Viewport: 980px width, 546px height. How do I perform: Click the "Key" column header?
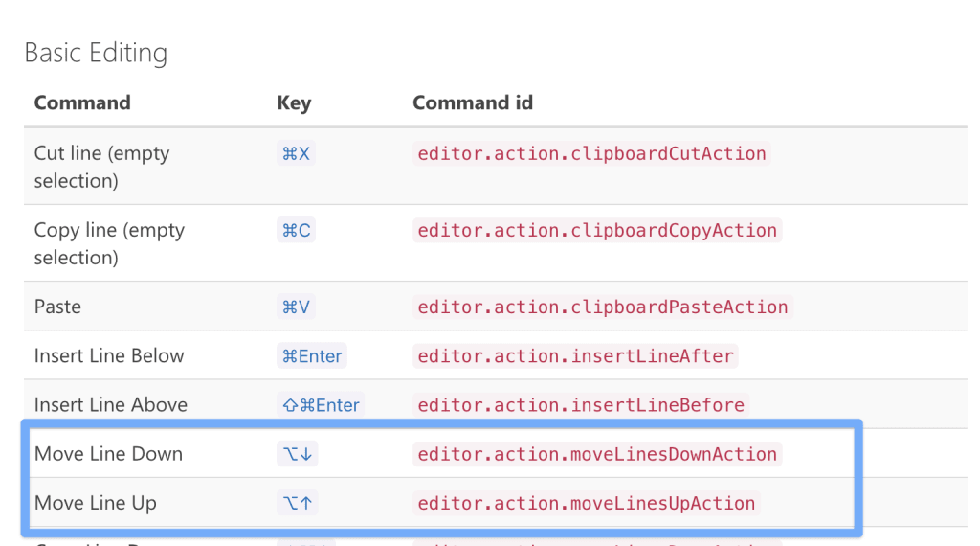[x=294, y=102]
